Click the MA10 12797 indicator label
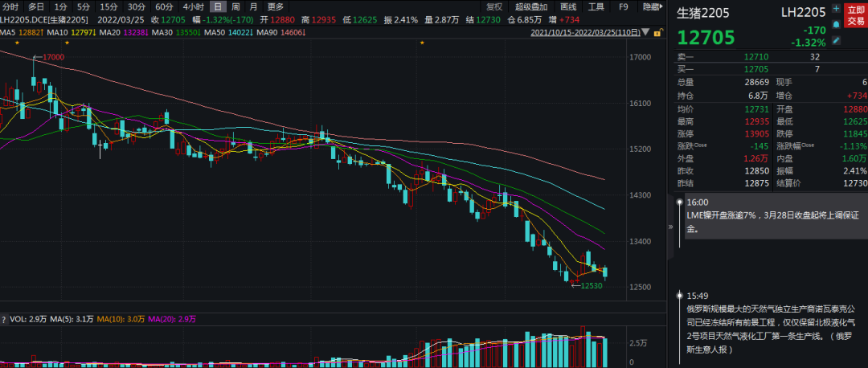The width and height of the screenshot is (868, 368). point(72,33)
